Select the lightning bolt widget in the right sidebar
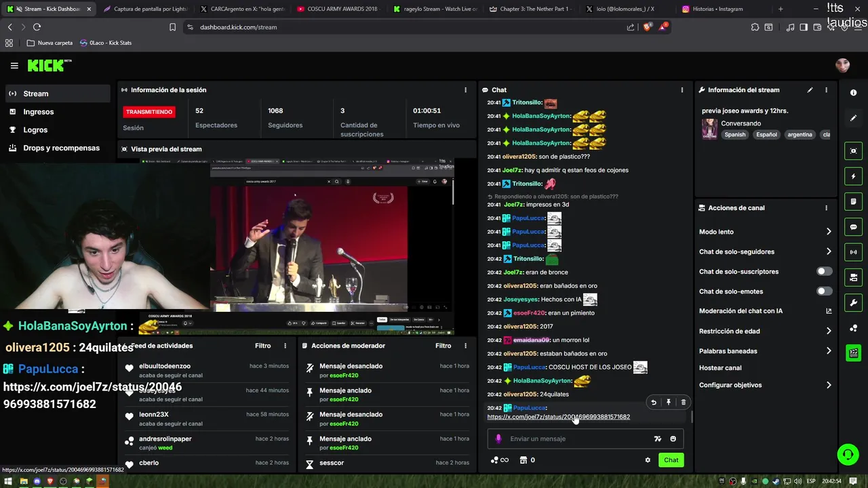868x488 pixels. coord(854,176)
